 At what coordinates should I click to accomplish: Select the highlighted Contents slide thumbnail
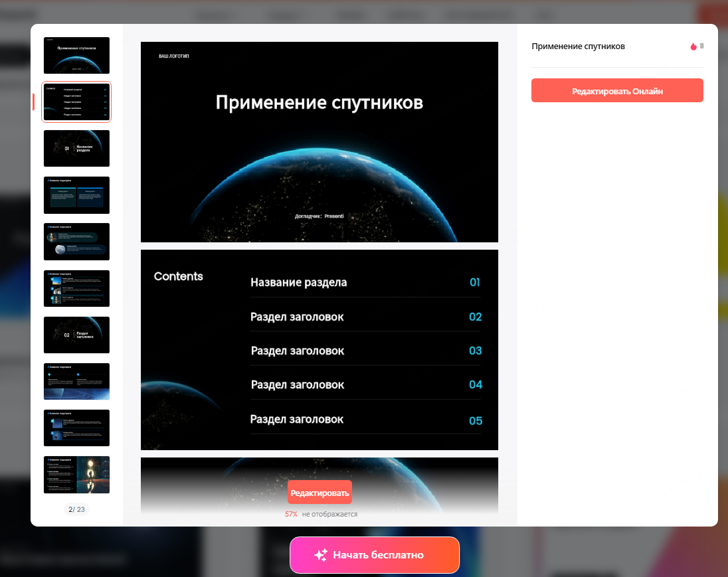(x=76, y=102)
